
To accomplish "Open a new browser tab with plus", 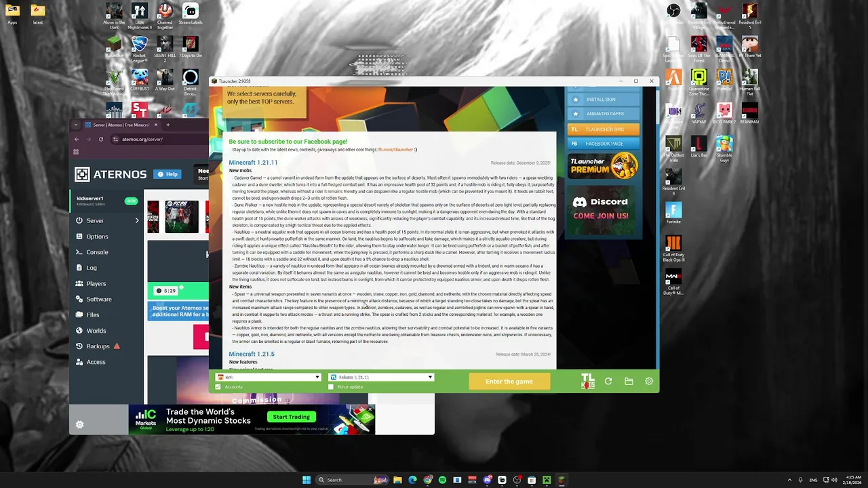I will coord(168,125).
